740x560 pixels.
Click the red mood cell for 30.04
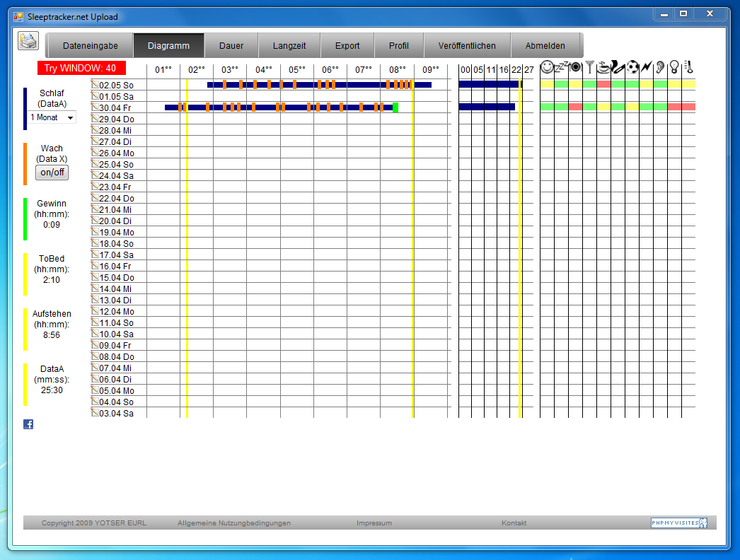(575, 107)
